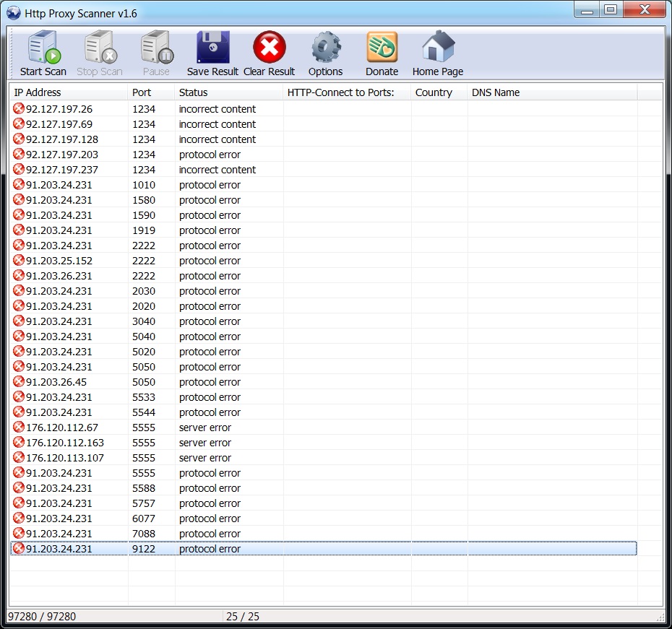Click the error icon on the port 1010 row
The width and height of the screenshot is (672, 629).
pos(19,185)
